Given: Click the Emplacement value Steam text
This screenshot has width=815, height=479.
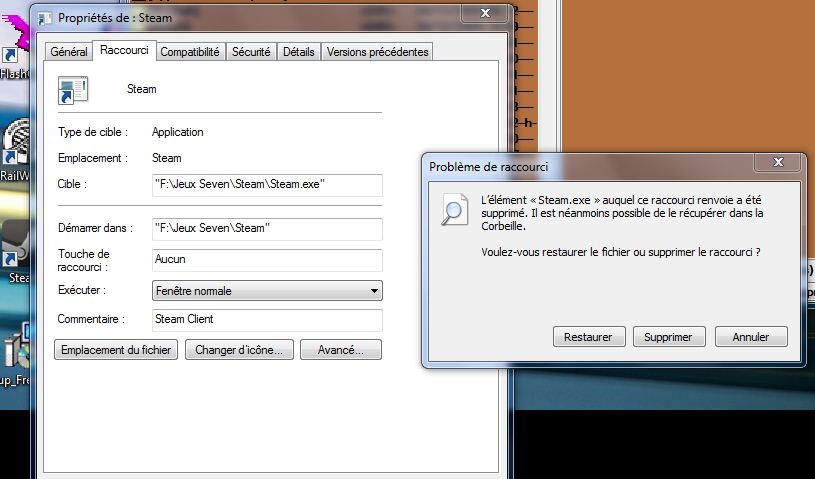Looking at the screenshot, I should tap(166, 158).
